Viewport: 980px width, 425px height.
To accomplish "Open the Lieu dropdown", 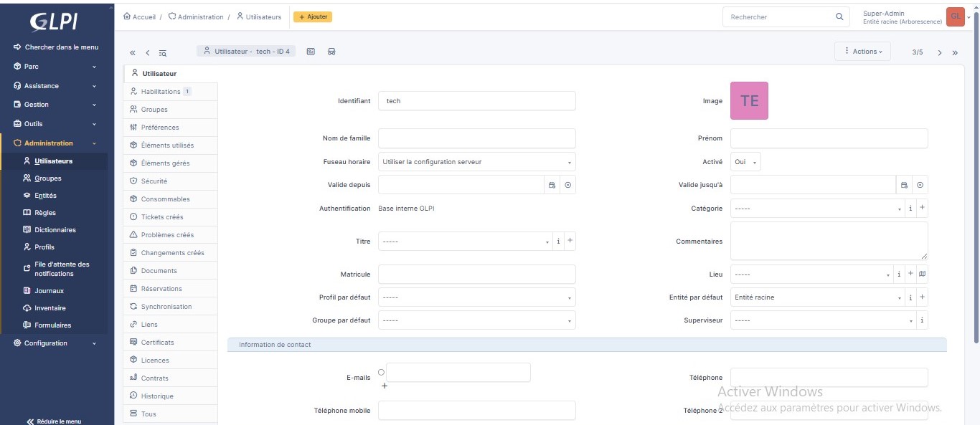I will (811, 274).
